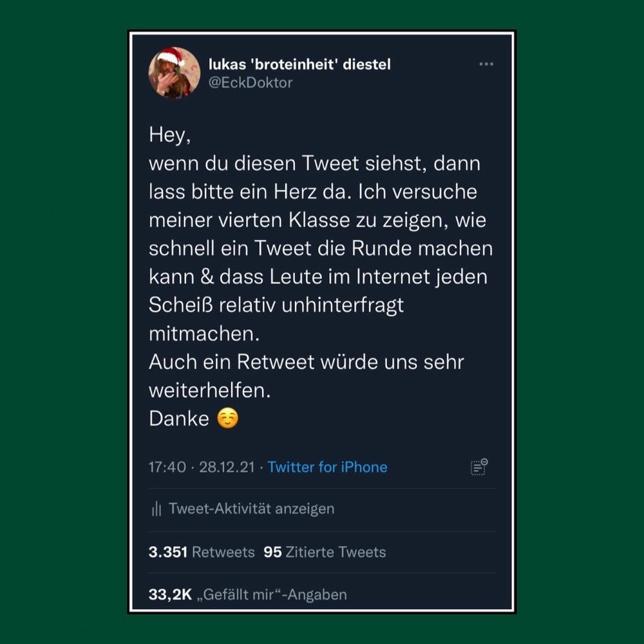Open the tweet options menu via ellipsis icon

pyautogui.click(x=486, y=63)
